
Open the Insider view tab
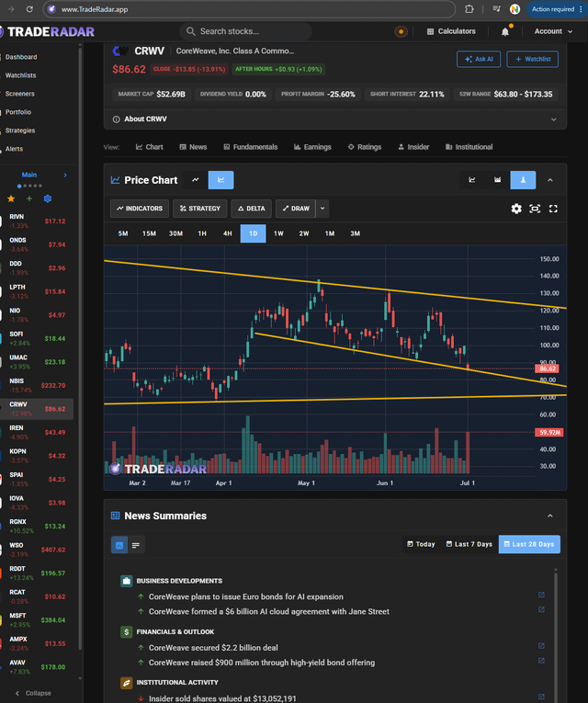click(413, 147)
